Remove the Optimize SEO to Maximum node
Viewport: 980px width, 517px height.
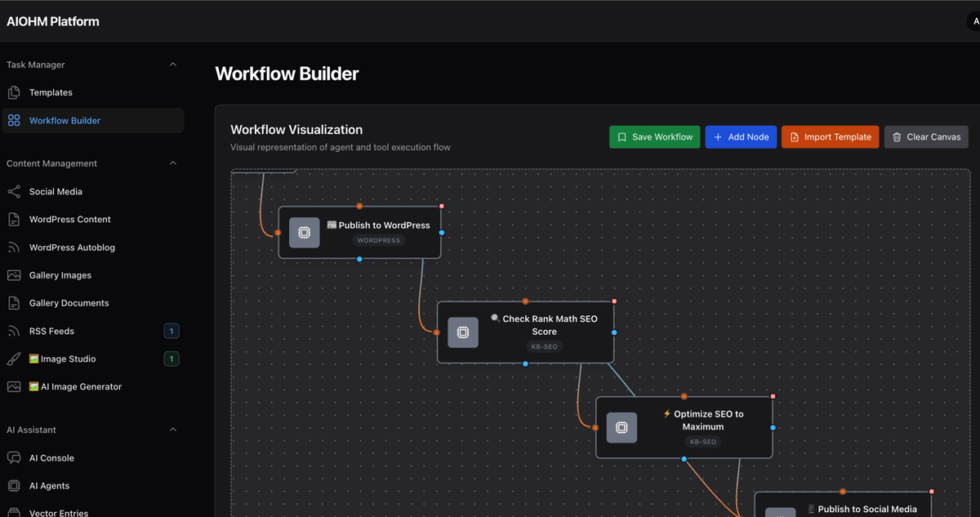pos(773,397)
